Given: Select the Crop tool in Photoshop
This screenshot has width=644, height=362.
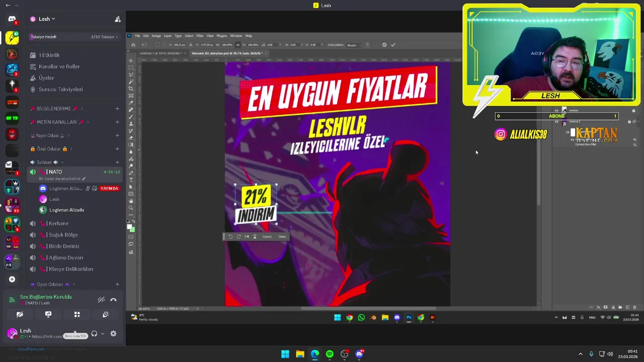Looking at the screenshot, I should (131, 88).
